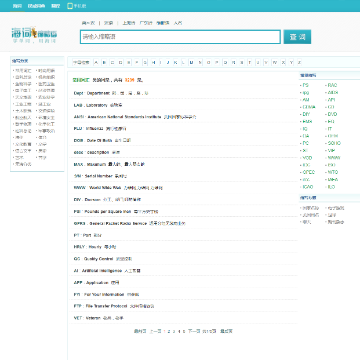Screen dimensions: 360x360
Task: Open the DIY link in popular abbreviations
Action: click(306, 114)
